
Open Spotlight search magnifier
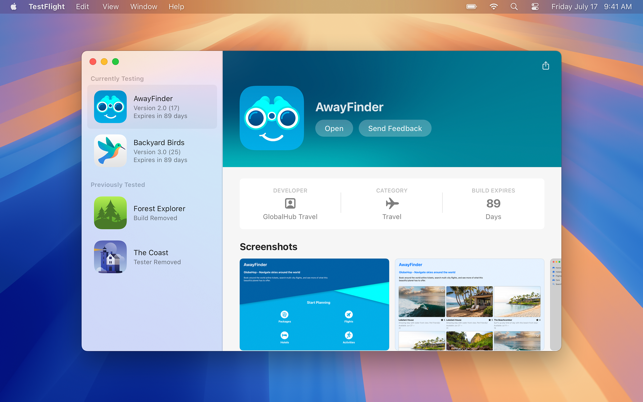[514, 7]
